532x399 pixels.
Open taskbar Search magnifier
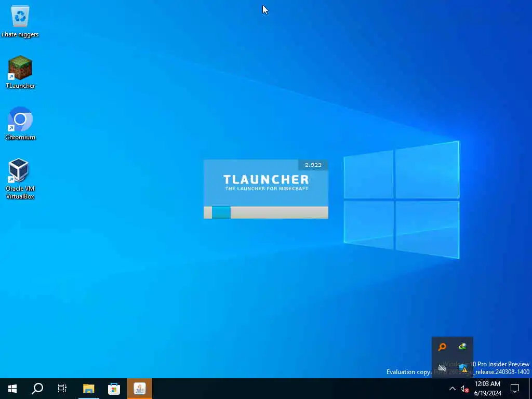[x=37, y=389]
